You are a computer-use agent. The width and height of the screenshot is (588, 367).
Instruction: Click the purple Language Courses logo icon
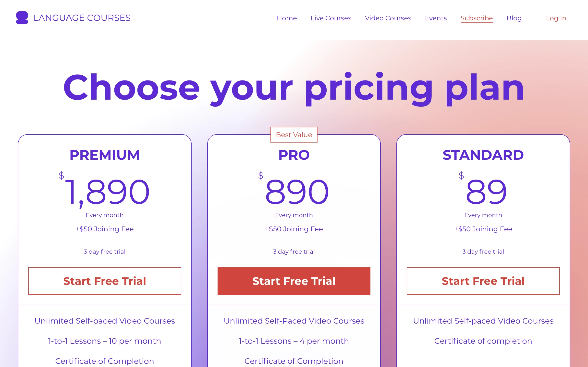(x=22, y=18)
